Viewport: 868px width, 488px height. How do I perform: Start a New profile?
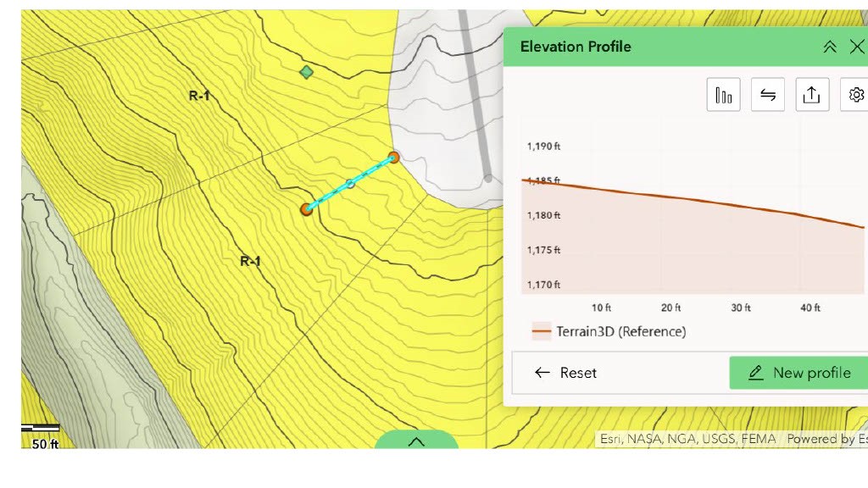click(798, 373)
